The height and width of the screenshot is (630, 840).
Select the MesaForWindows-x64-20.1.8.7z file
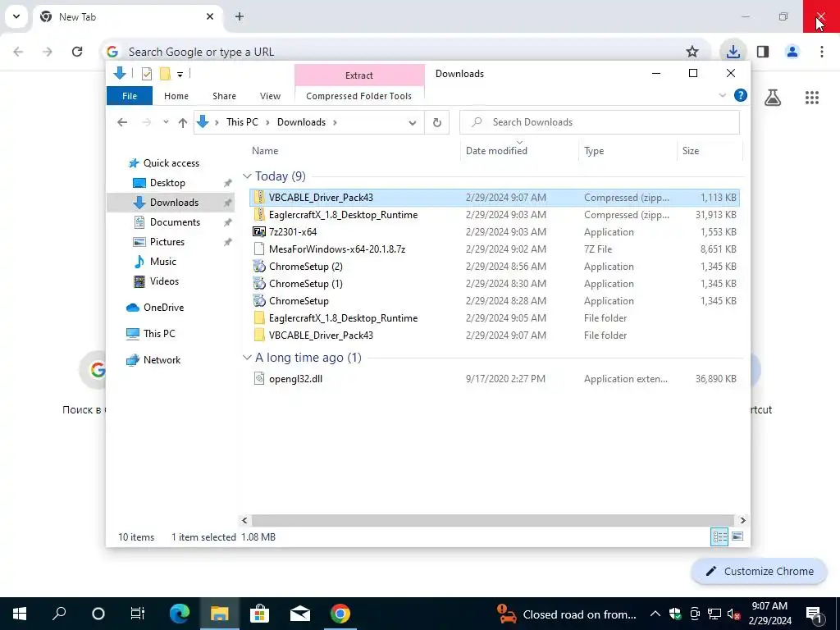(495, 249)
